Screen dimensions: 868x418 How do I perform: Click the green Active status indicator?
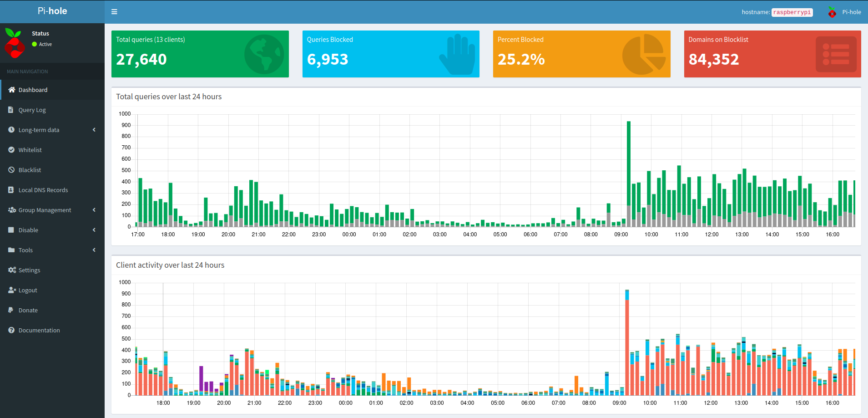click(x=34, y=44)
